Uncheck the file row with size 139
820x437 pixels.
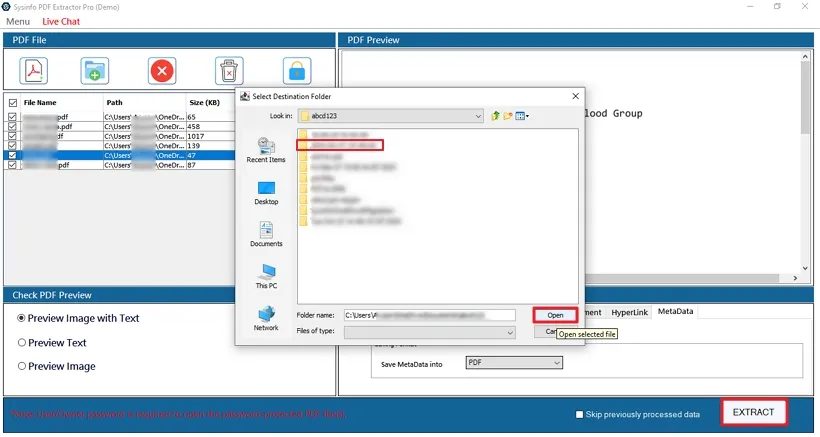[13, 146]
